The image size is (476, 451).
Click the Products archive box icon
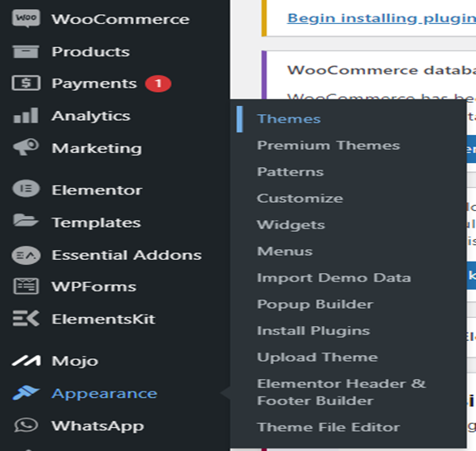point(26,51)
